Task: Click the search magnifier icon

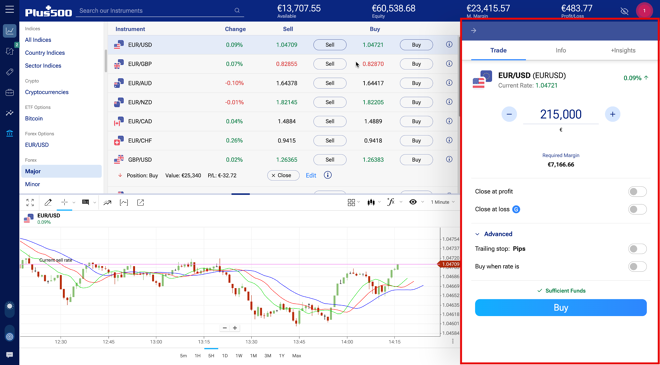Action: click(237, 11)
